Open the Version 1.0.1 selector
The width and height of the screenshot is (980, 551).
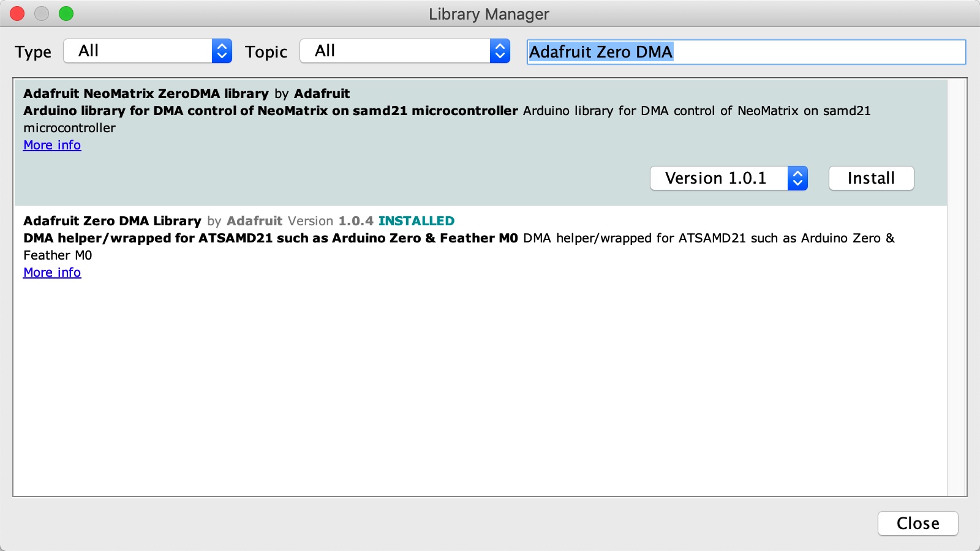729,178
